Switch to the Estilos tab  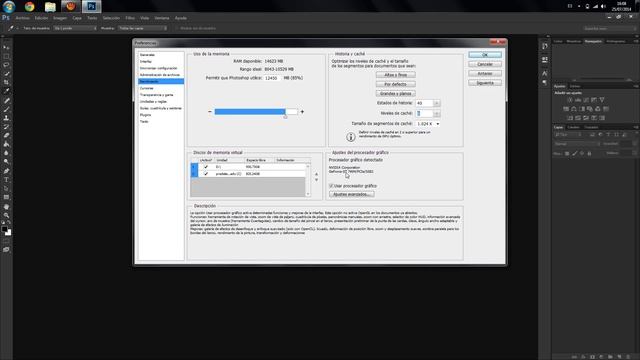tap(575, 86)
